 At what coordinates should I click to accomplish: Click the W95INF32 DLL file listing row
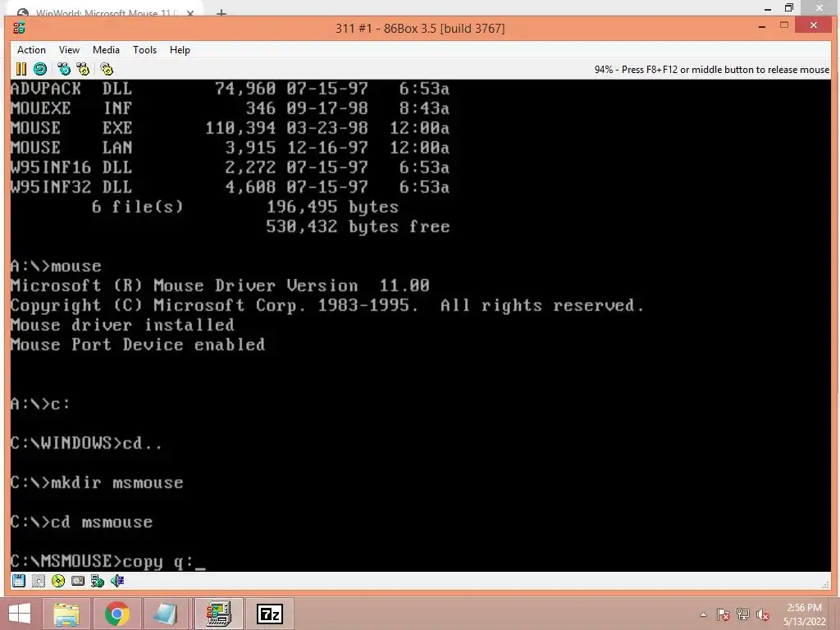point(230,187)
